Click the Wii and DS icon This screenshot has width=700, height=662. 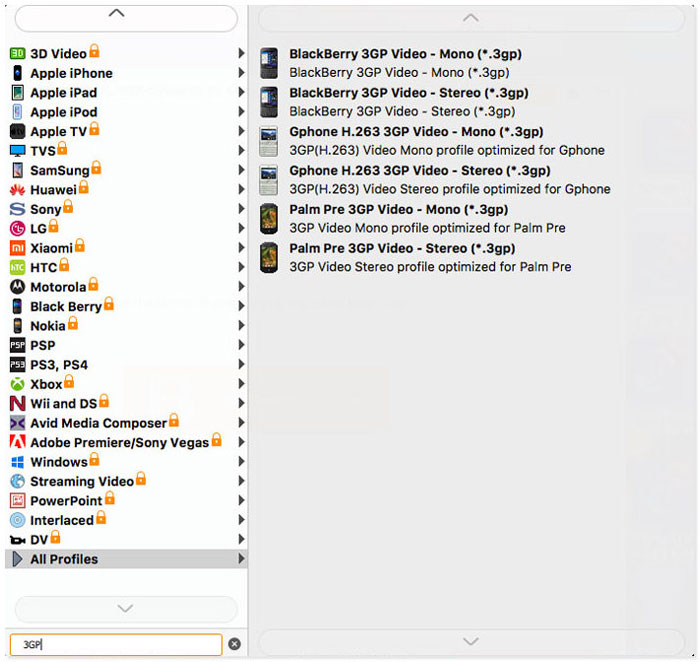point(17,404)
